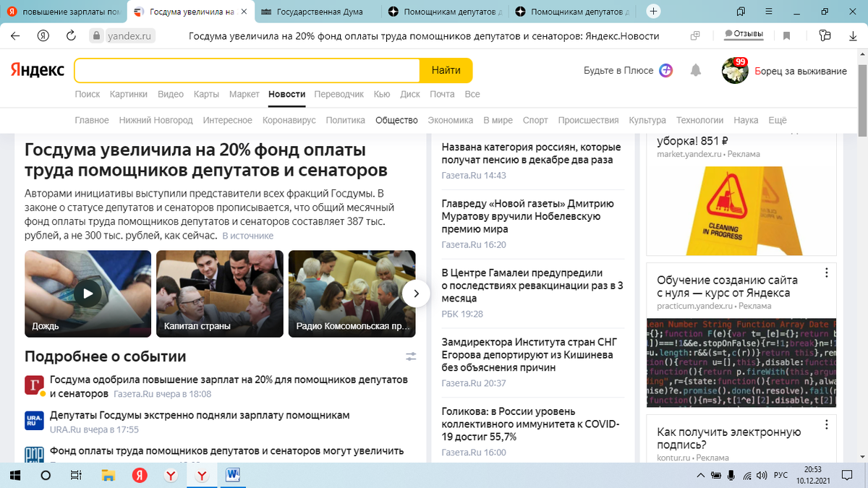
Task: Open headline about Муратов Nobel Peace Prize
Action: click(x=527, y=216)
